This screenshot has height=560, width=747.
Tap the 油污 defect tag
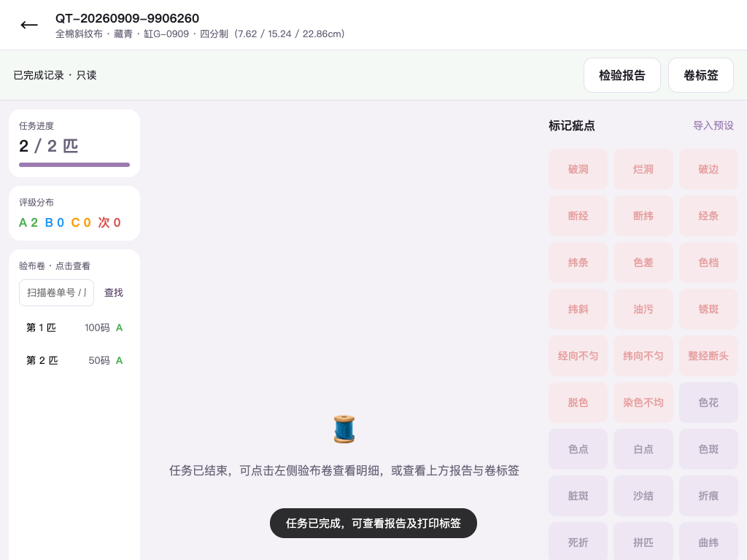click(x=643, y=309)
